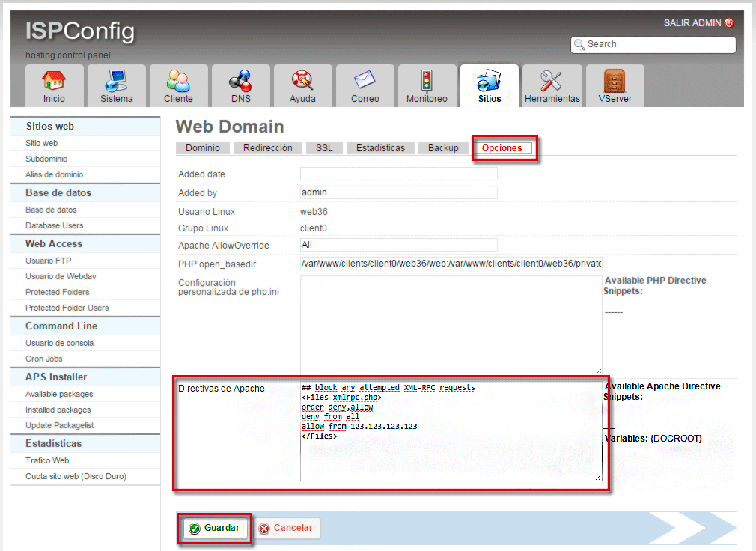Image resolution: width=756 pixels, height=551 pixels.
Task: Click the PHP open_basedir field
Action: point(451,264)
